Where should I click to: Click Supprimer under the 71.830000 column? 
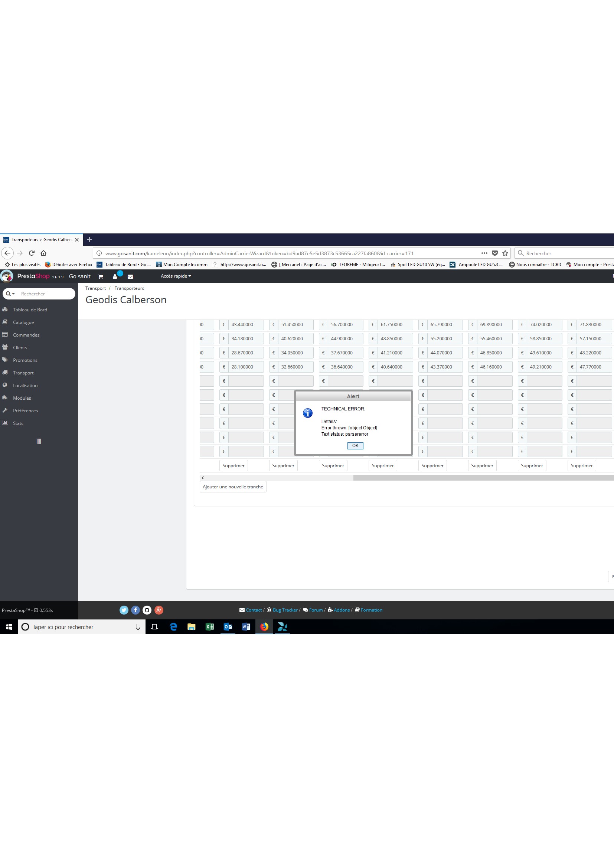click(x=581, y=466)
